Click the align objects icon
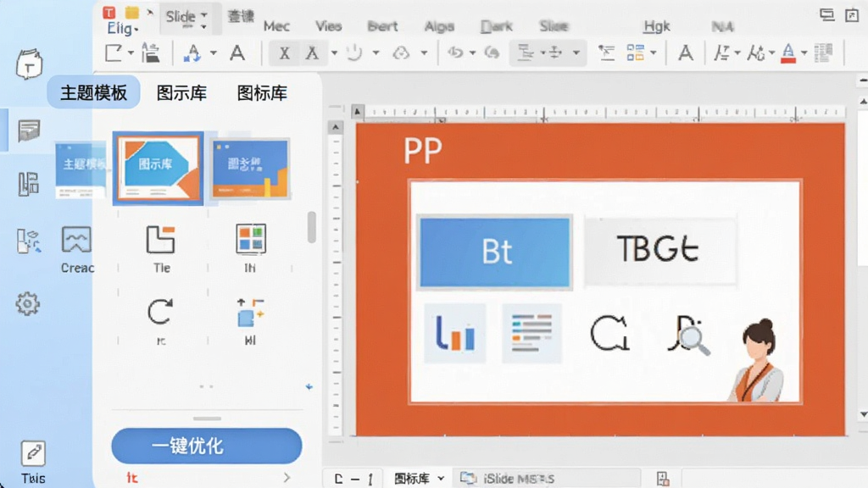Screen dimensions: 868x488 coord(525,53)
